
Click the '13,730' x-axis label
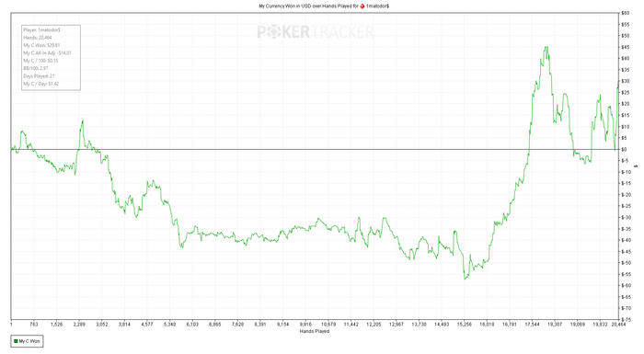coord(419,325)
